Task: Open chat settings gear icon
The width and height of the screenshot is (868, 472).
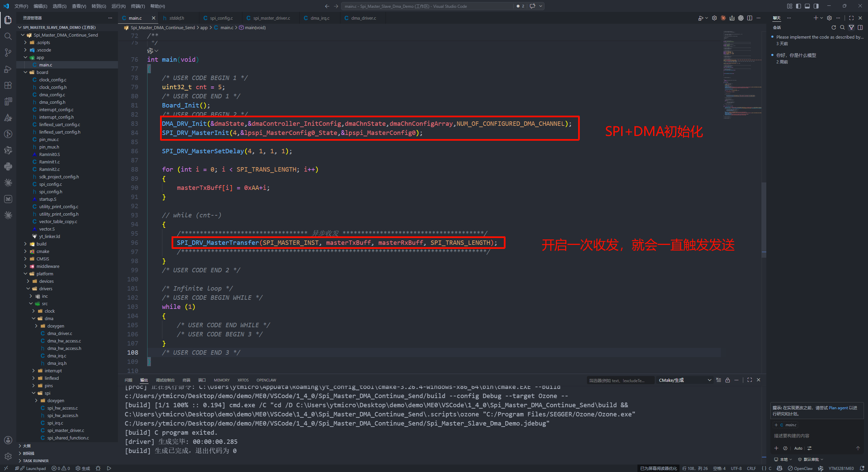Action: (829, 18)
